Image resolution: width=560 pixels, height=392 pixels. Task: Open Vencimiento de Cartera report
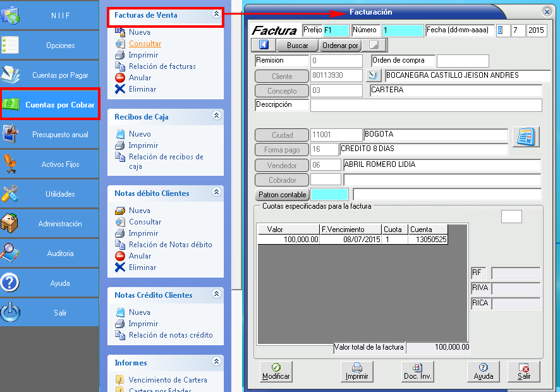167,380
